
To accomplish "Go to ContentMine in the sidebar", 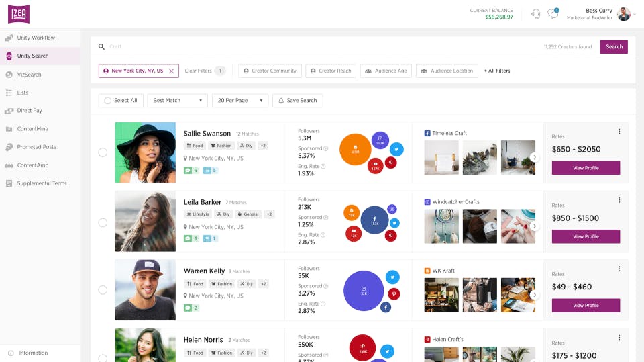I will click(32, 129).
